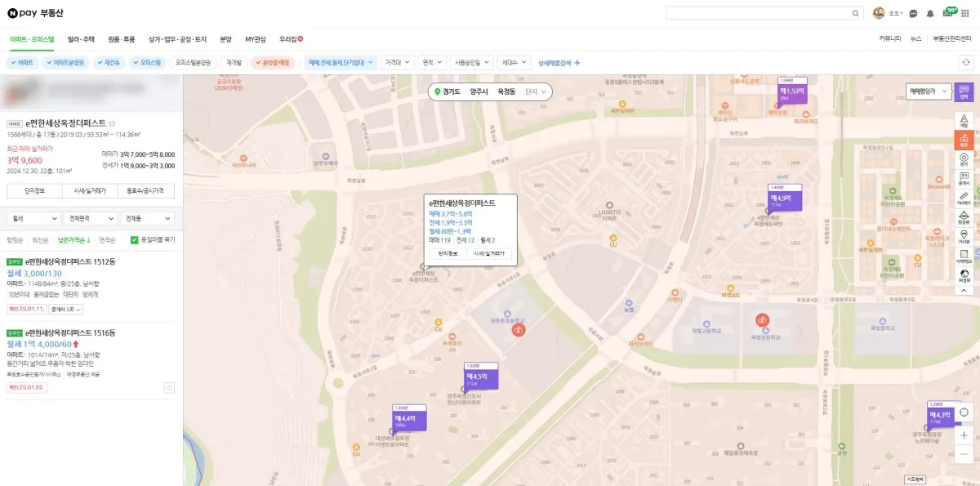This screenshot has width=980, height=486.
Task: Open the user profile avatar
Action: click(879, 13)
